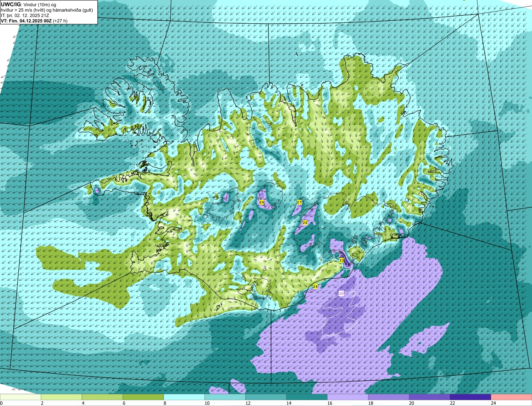532x406 pixels.
Task: Click the legend tick label '24'
Action: click(493, 403)
